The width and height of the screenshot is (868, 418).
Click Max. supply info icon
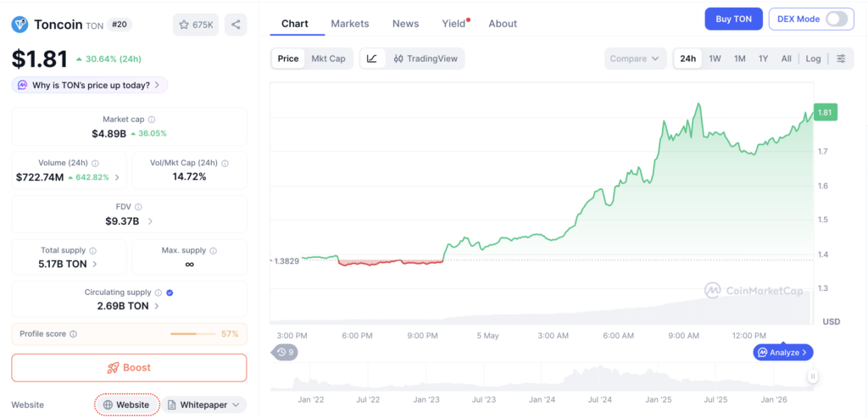click(213, 251)
